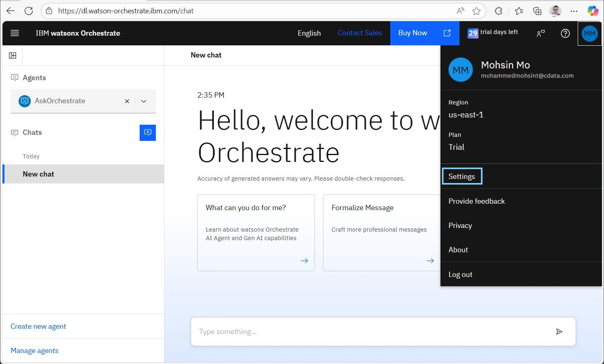Select Log out from the menu
Image resolution: width=604 pixels, height=364 pixels.
point(460,275)
